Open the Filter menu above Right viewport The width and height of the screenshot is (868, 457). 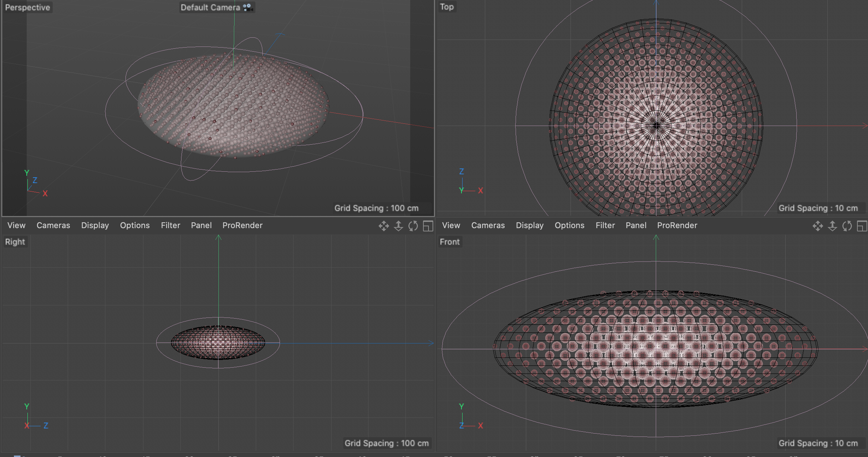click(171, 226)
